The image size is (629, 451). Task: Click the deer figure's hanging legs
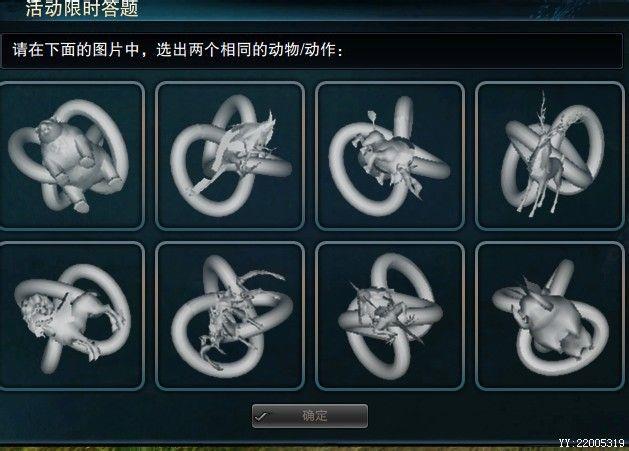[x=538, y=201]
